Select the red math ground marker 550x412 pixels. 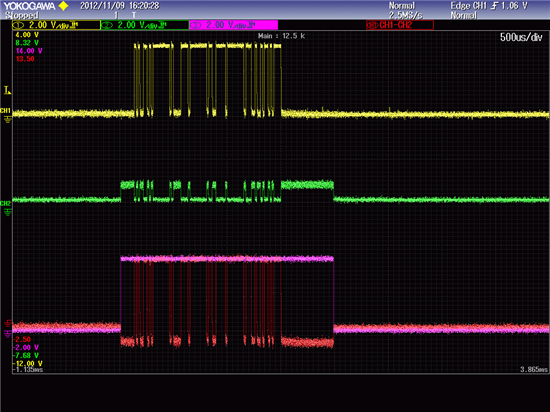coord(7,323)
